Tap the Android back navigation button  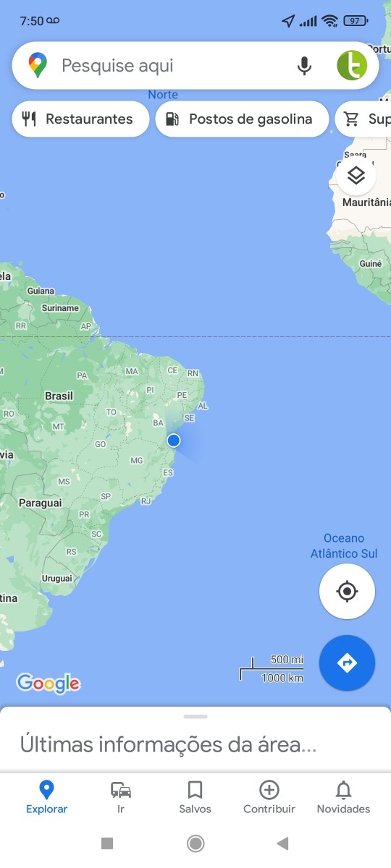click(x=283, y=843)
